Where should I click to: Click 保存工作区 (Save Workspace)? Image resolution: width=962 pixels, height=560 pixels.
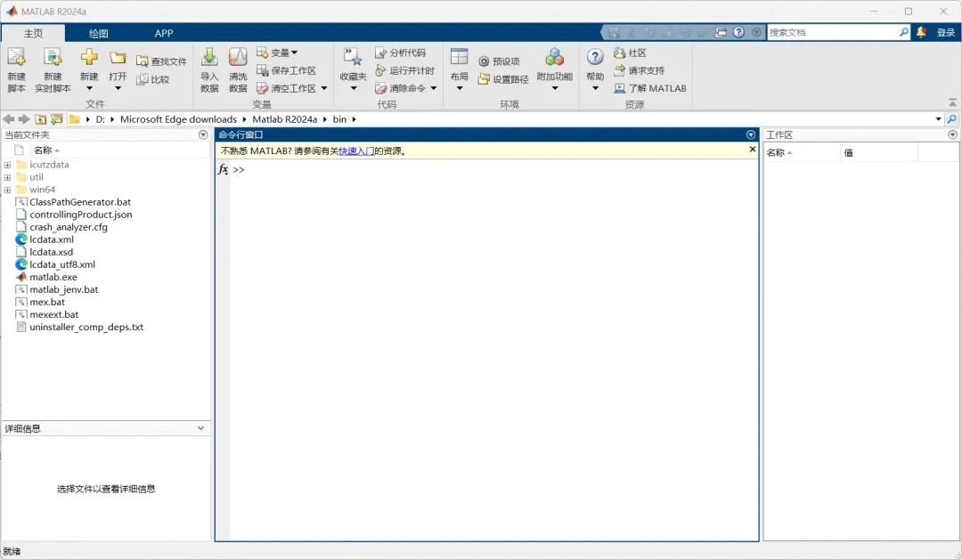(287, 70)
